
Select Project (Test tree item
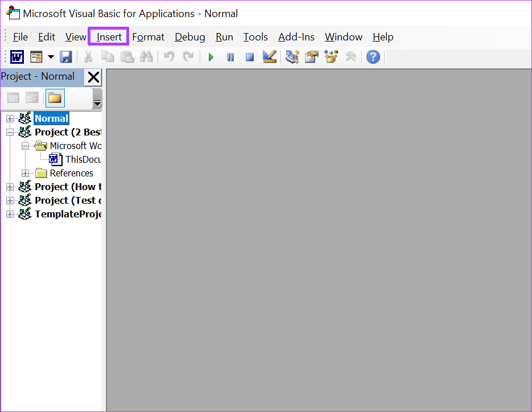(x=68, y=200)
